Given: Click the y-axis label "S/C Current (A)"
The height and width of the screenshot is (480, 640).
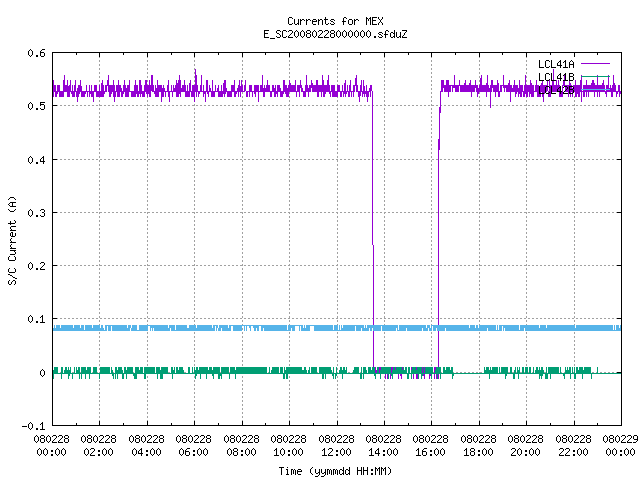Looking at the screenshot, I should pos(12,240).
